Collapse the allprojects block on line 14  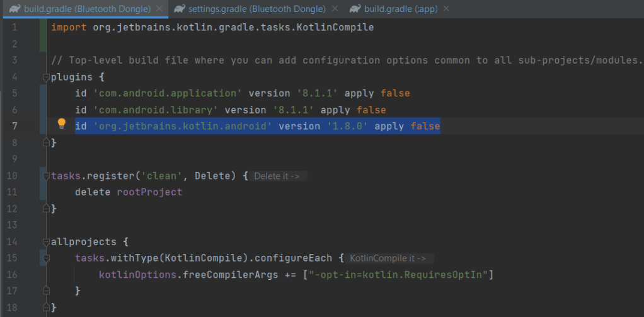point(45,242)
